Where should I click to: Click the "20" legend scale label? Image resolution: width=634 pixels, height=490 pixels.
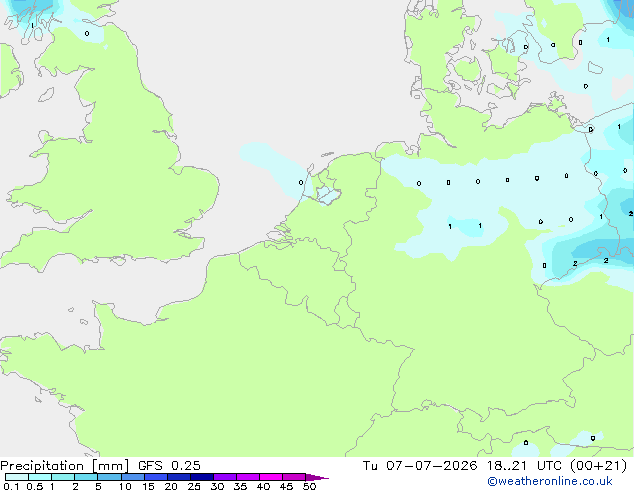171,486
